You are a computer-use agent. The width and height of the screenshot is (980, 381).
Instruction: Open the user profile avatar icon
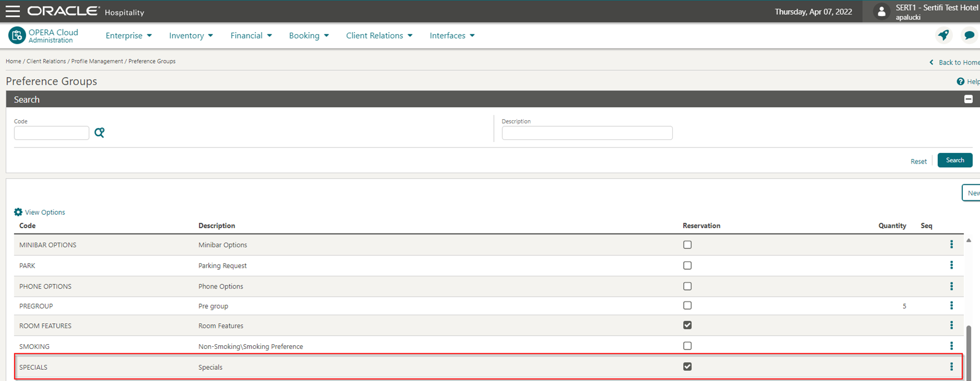click(881, 11)
